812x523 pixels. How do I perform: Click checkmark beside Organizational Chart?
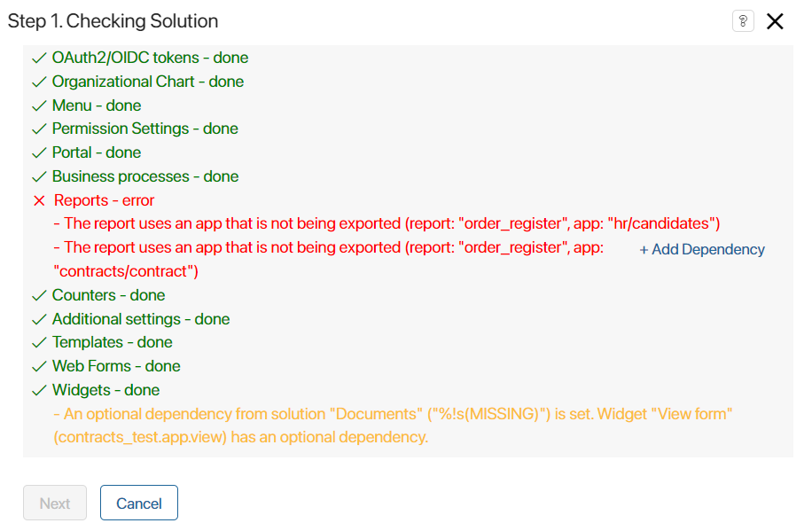tap(39, 82)
